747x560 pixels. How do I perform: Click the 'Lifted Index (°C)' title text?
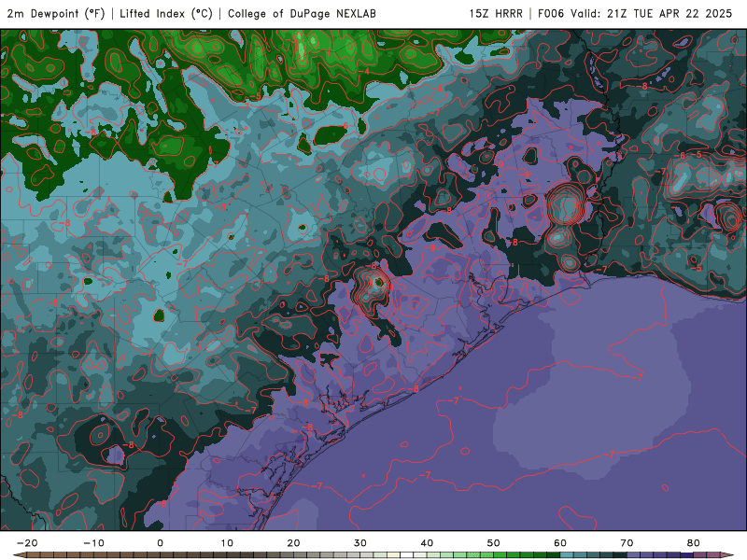(x=166, y=13)
